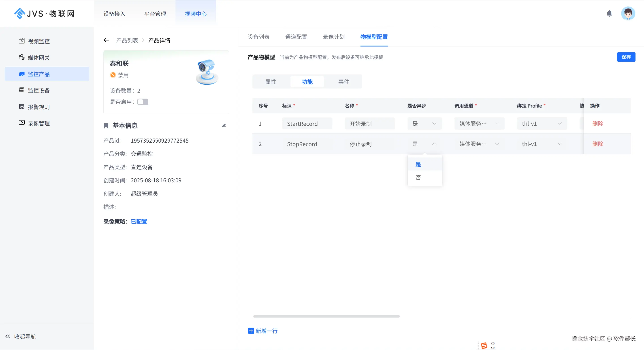Open 调用通道 dropdown in StopRecord row
Viewport: 644px width, 350px height.
coord(479,144)
